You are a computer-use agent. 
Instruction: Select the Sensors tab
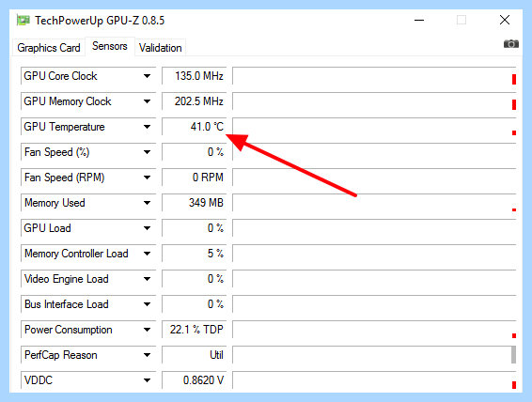[110, 46]
